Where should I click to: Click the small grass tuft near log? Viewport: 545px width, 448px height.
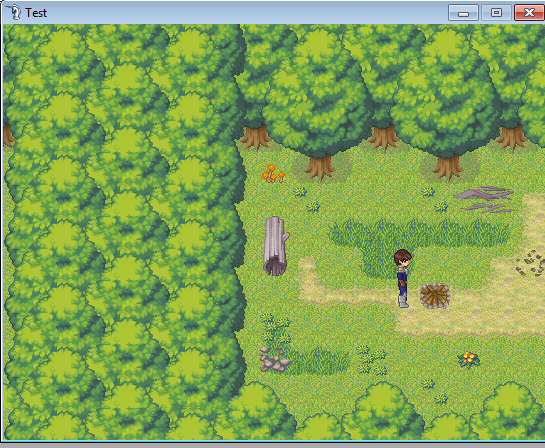(312, 207)
